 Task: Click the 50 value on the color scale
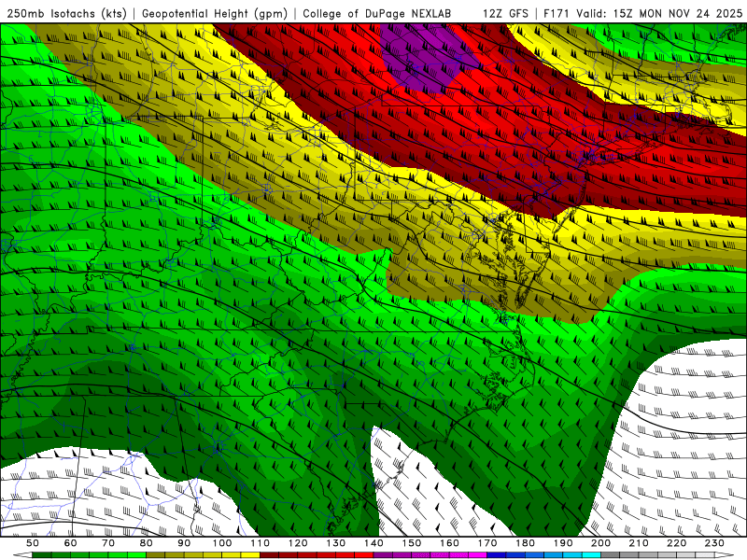click(x=33, y=543)
